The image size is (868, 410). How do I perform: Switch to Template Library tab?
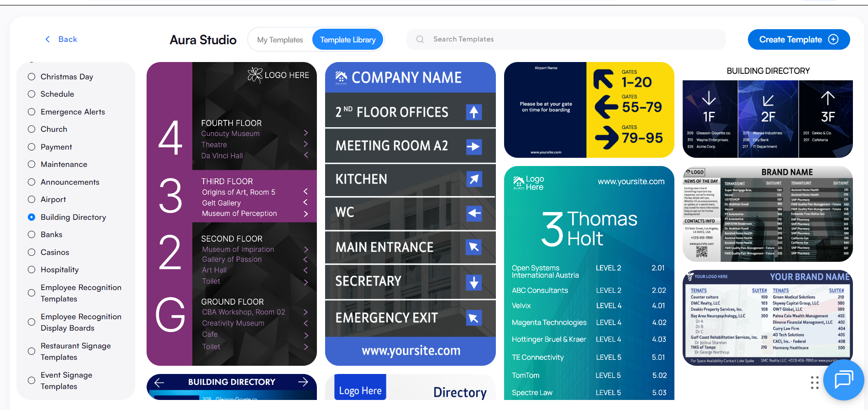348,40
